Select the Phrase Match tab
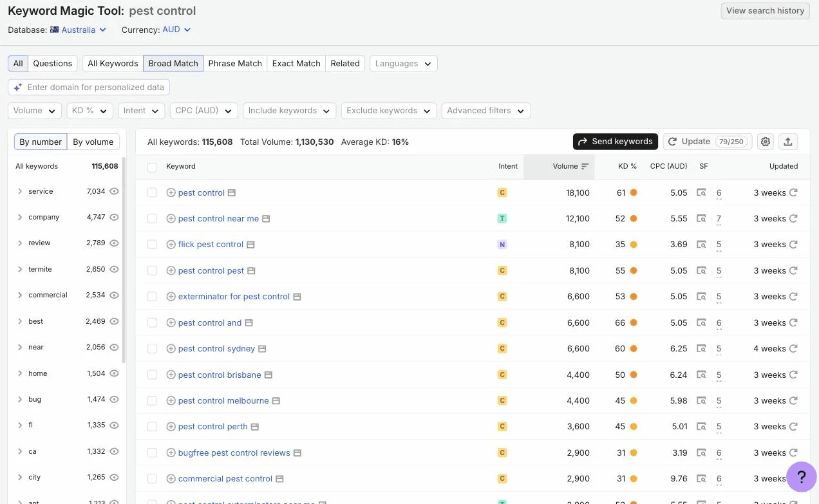This screenshot has height=504, width=819. point(235,64)
